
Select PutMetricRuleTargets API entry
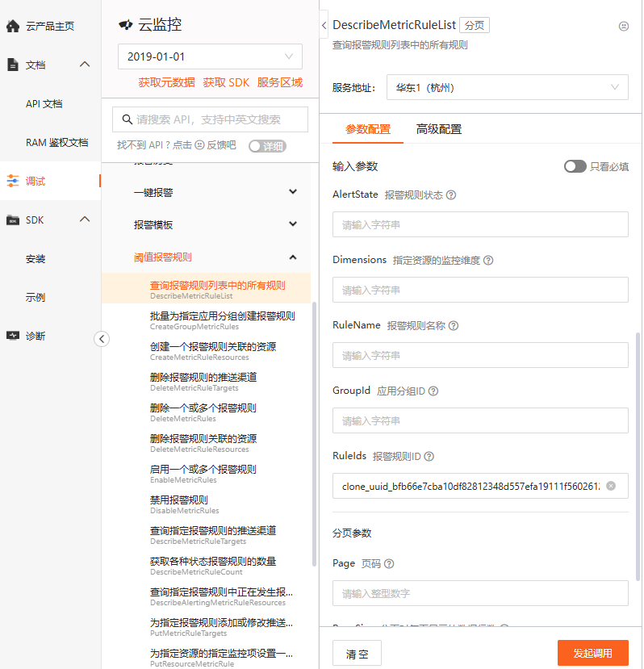[206, 628]
